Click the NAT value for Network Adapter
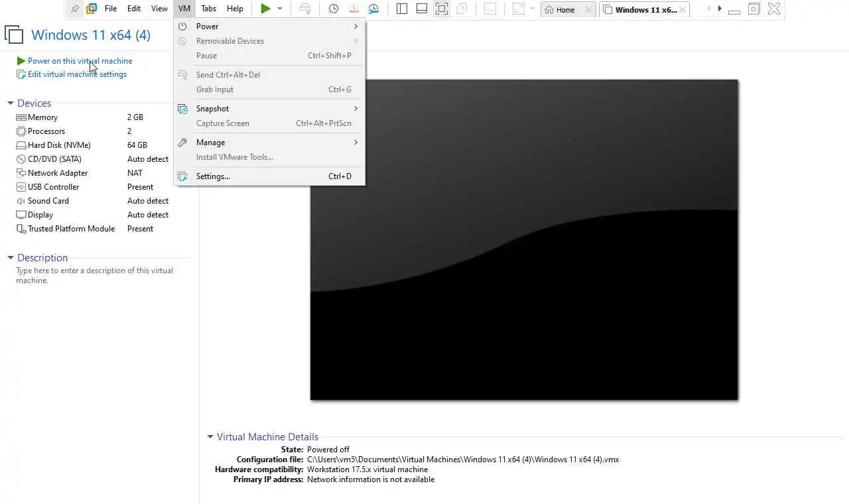The height and width of the screenshot is (504, 849). tap(135, 173)
